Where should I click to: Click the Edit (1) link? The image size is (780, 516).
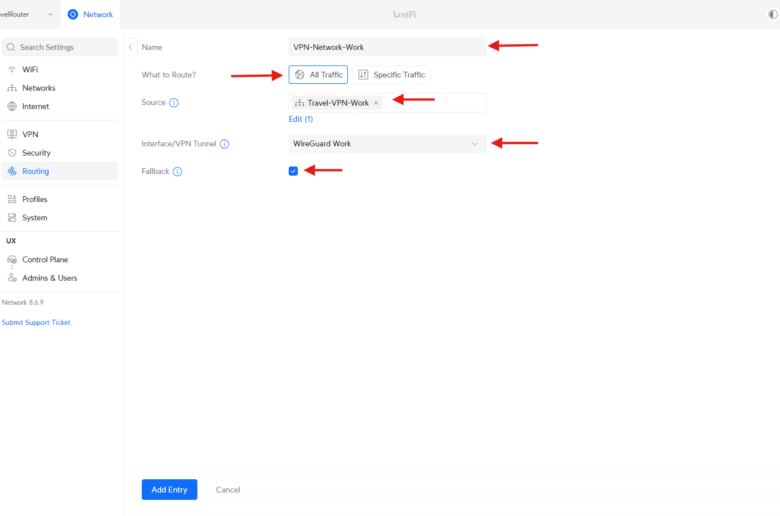[300, 119]
